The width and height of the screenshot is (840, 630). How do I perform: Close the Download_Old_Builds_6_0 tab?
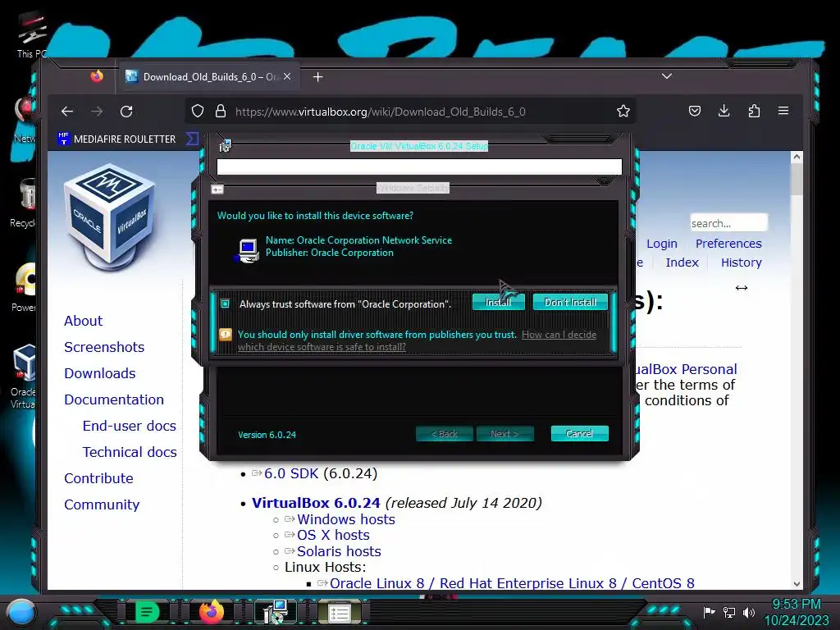click(287, 76)
